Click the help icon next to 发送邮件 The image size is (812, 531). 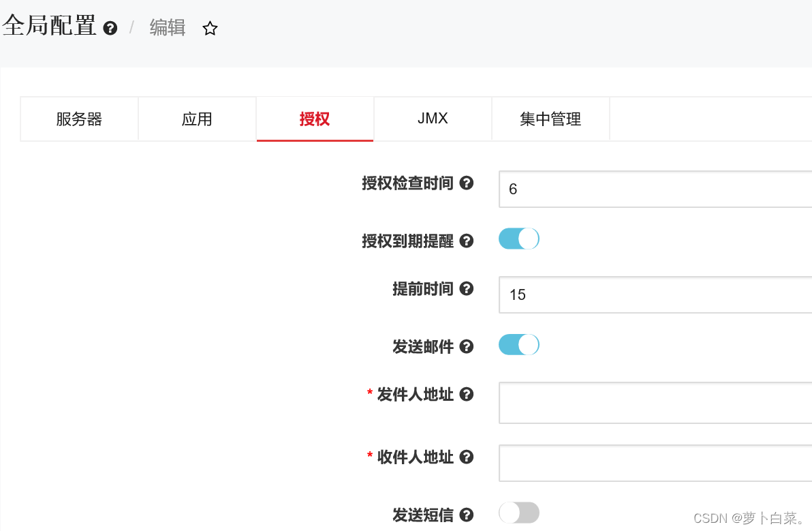pyautogui.click(x=467, y=346)
